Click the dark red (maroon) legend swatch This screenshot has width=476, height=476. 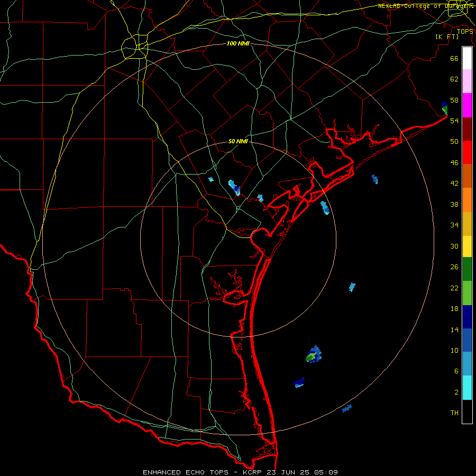467,130
